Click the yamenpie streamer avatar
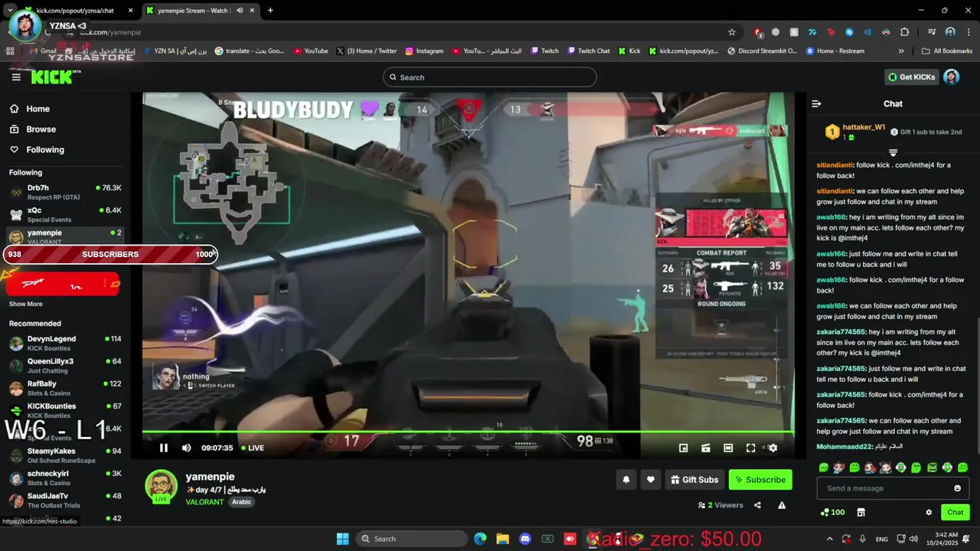Image resolution: width=980 pixels, height=551 pixels. point(161,487)
